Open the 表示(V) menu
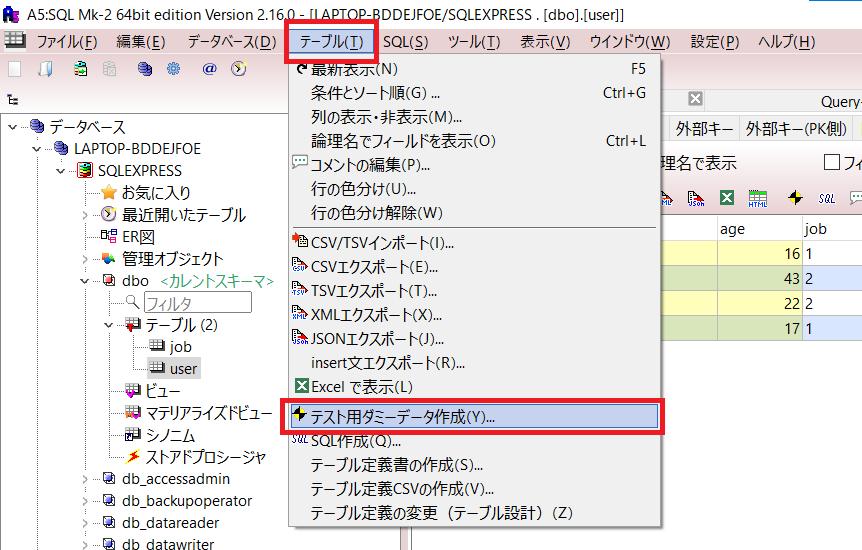Image resolution: width=862 pixels, height=550 pixels. (x=545, y=42)
